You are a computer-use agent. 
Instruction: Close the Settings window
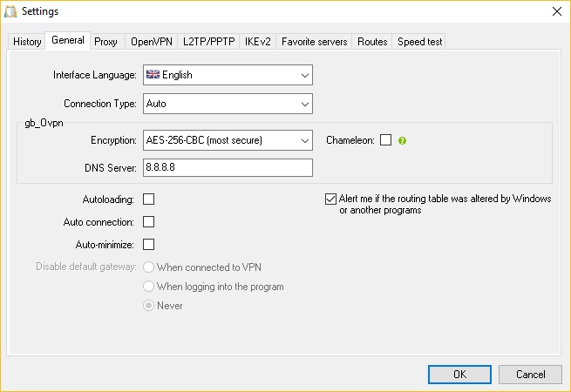click(x=557, y=11)
